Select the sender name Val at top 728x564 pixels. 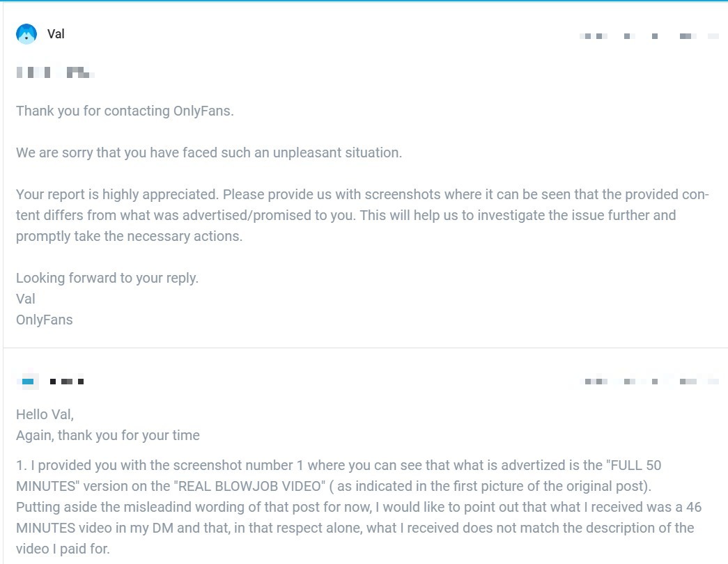[x=56, y=34]
